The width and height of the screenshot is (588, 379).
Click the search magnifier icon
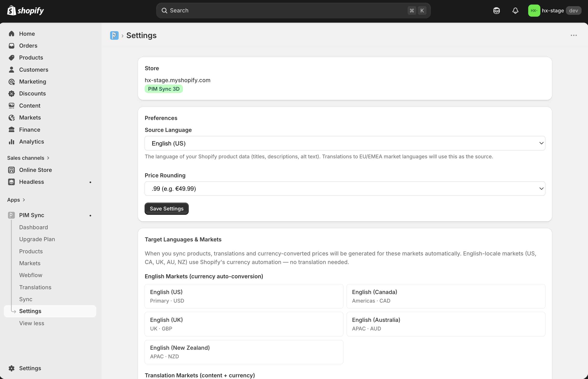click(x=164, y=10)
